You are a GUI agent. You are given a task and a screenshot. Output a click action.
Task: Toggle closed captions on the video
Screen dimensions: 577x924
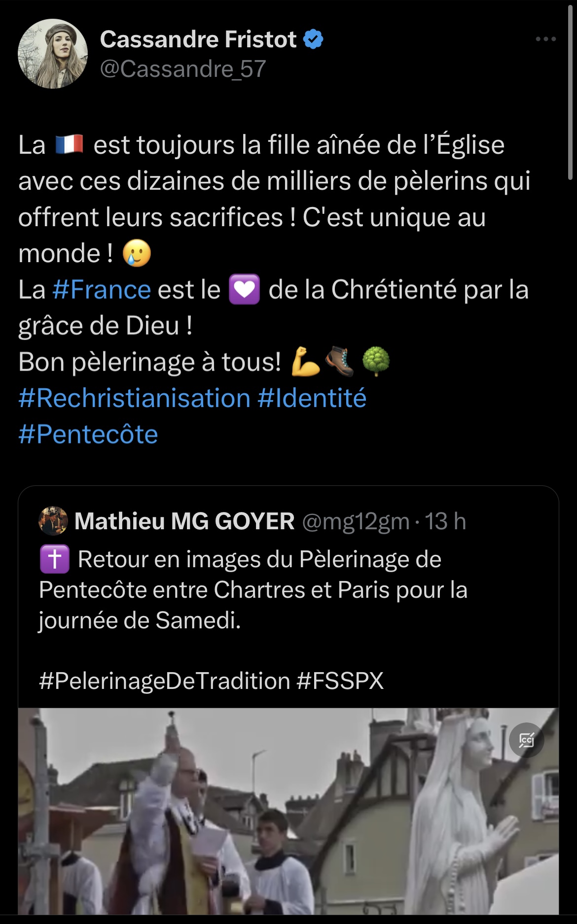526,740
